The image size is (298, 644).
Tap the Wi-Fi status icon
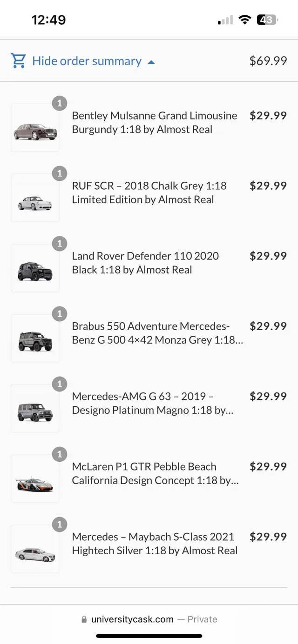coord(244,20)
